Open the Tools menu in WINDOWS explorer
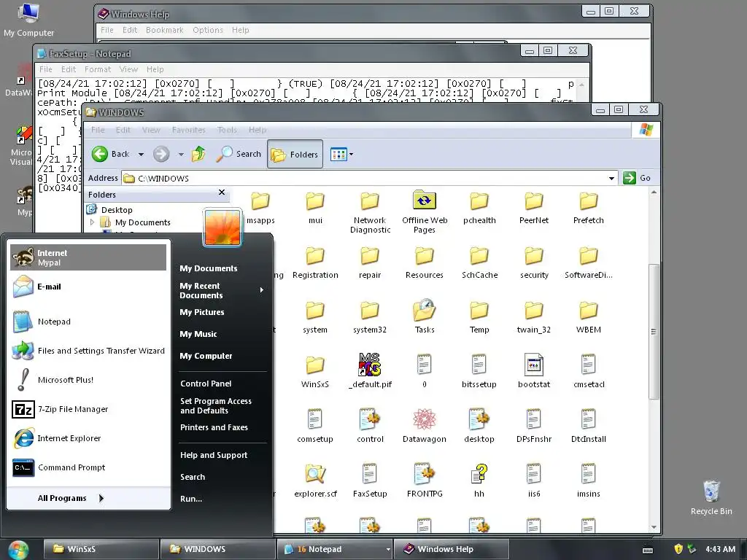The image size is (747, 560). pos(227,130)
